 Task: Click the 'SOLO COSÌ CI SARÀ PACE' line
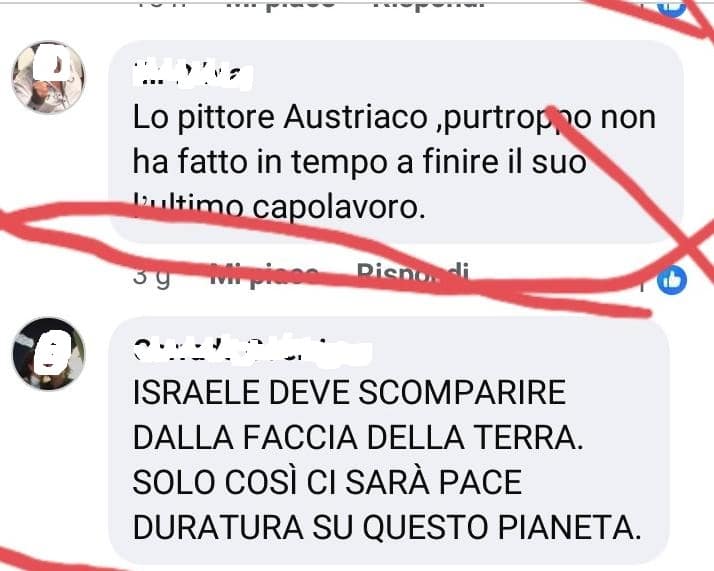[327, 482]
